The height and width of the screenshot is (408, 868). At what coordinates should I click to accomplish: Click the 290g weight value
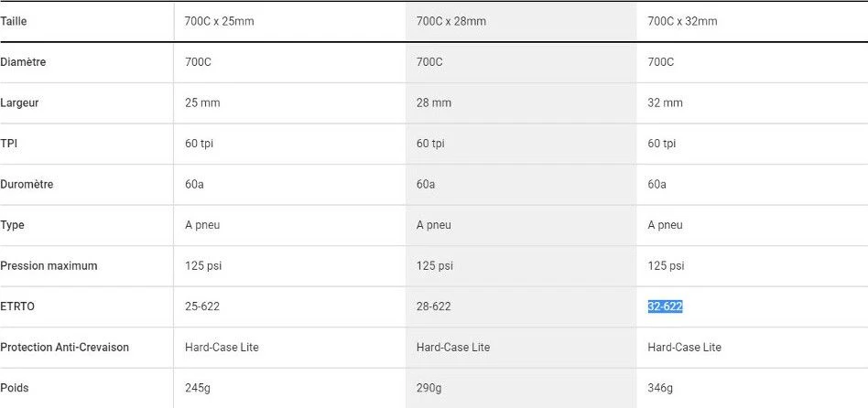[x=429, y=388]
